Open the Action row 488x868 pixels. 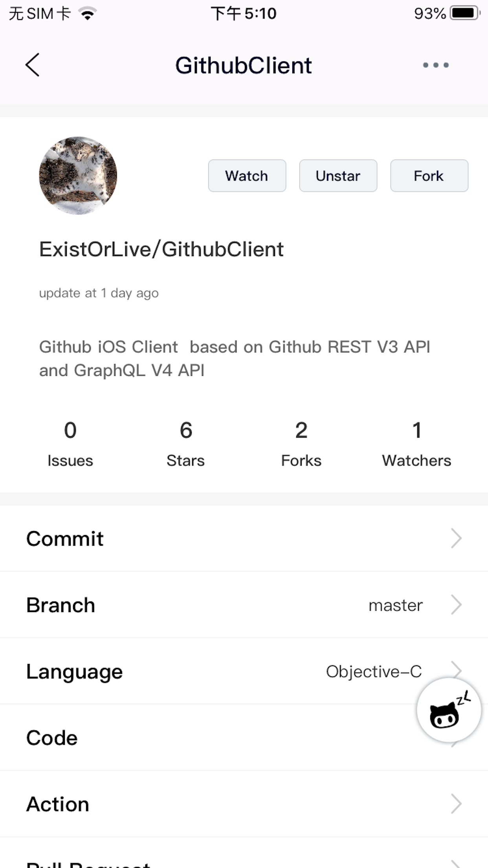tap(244, 804)
